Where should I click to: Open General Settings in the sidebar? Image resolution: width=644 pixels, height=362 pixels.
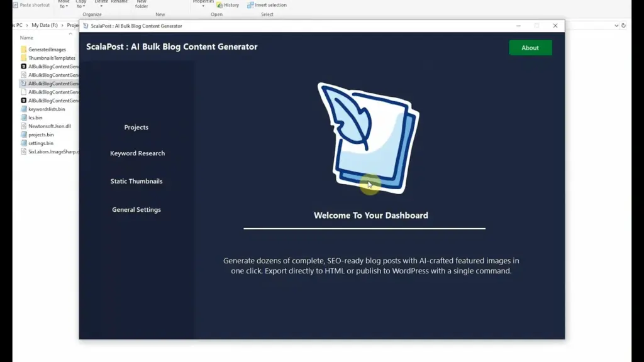point(136,209)
